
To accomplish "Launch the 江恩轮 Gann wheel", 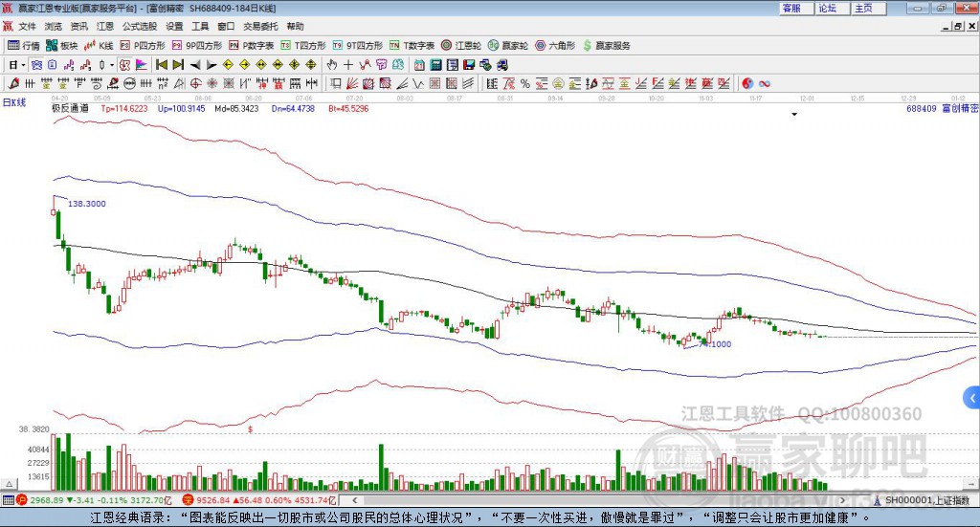I will [x=461, y=46].
